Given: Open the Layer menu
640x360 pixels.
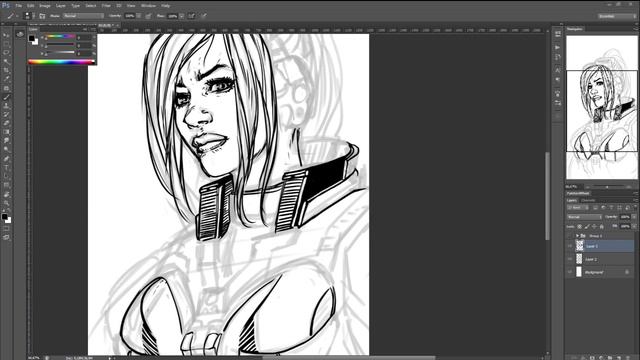Looking at the screenshot, I should [60, 6].
